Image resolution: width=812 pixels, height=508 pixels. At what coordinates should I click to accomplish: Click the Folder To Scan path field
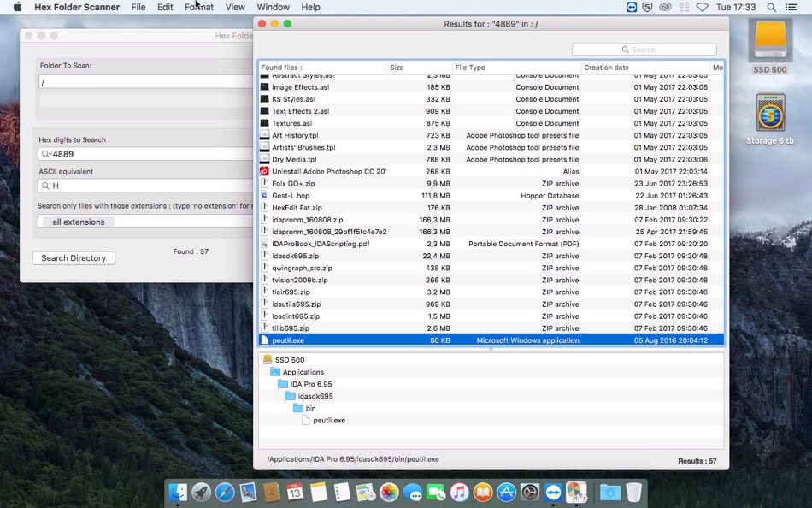point(146,82)
